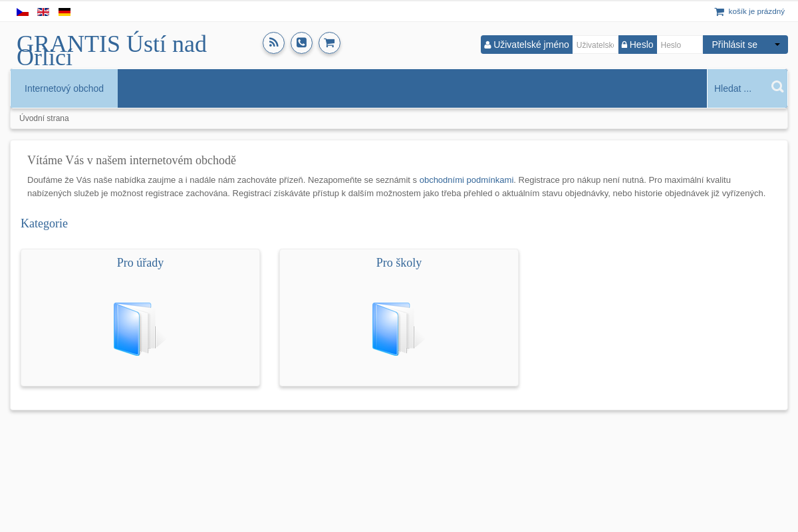Open the round shopping cart icon
This screenshot has height=532, width=798.
[329, 43]
